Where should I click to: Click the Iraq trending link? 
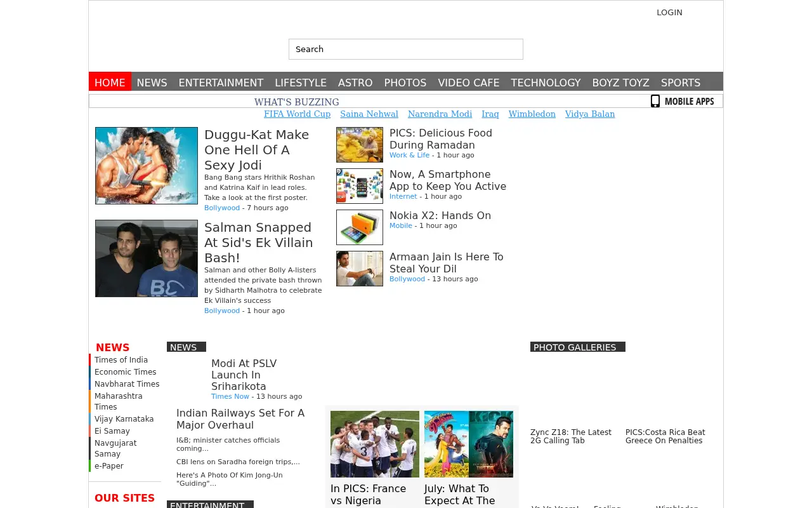[490, 114]
